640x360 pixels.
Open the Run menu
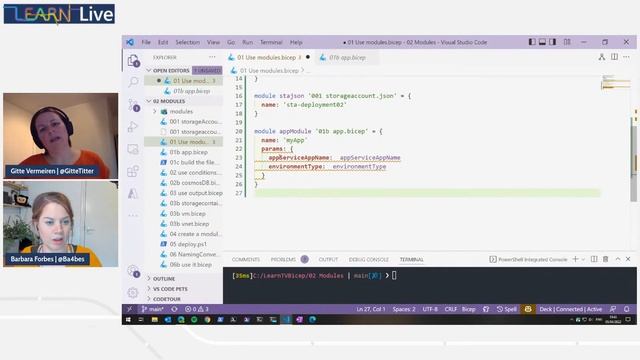point(247,42)
